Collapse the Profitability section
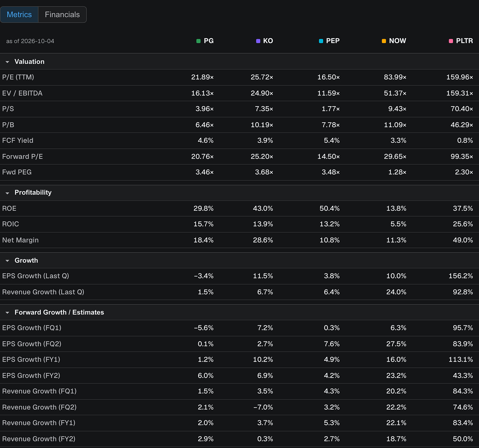The image size is (479, 448). 7,193
